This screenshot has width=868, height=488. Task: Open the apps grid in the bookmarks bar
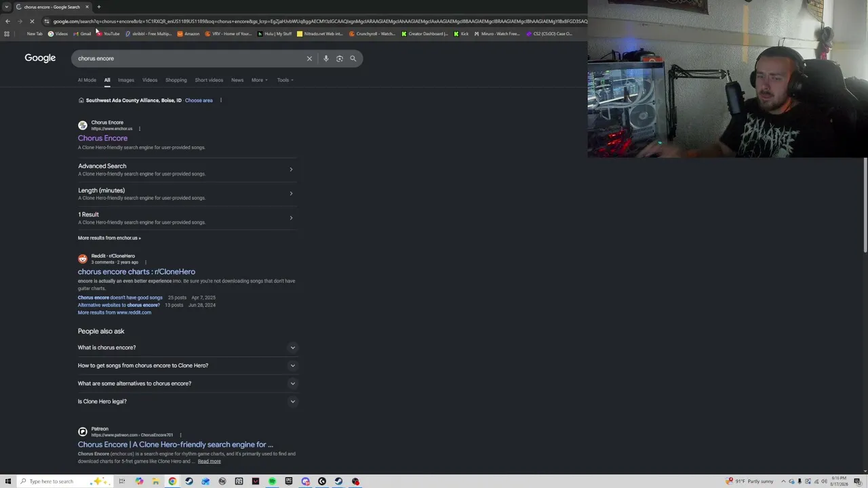[x=7, y=34]
